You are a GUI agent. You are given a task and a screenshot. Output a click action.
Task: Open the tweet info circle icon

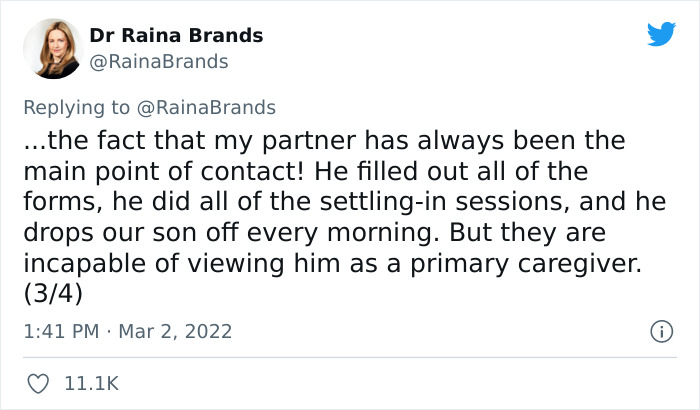tap(661, 331)
